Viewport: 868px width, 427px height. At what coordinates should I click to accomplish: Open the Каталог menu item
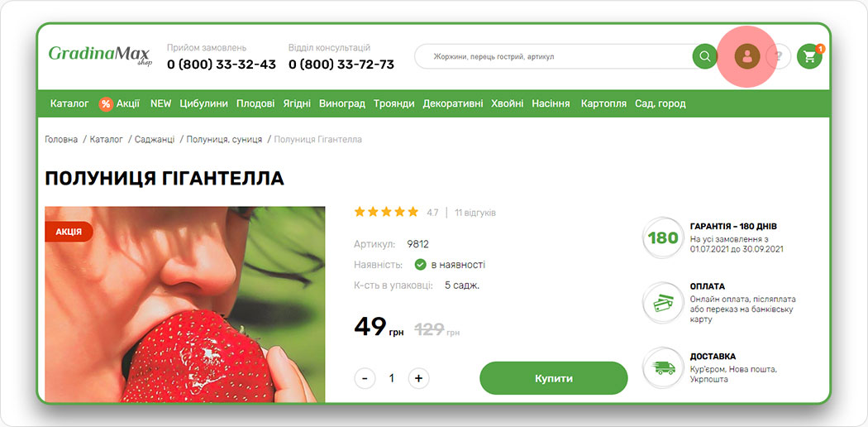tap(69, 103)
